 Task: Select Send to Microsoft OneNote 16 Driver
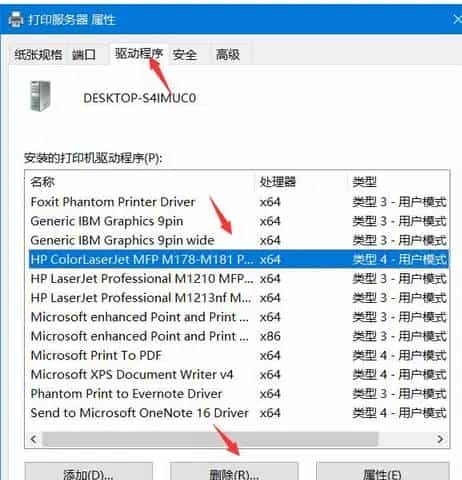coord(239,413)
